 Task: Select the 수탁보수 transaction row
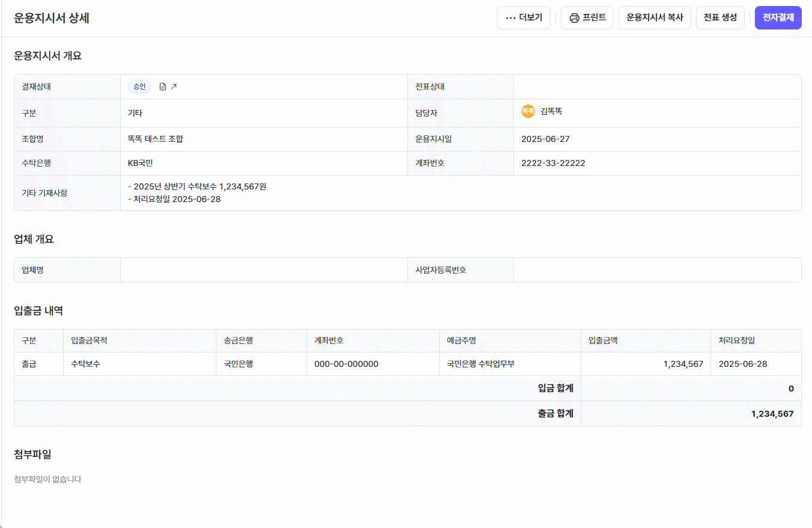tap(85, 364)
